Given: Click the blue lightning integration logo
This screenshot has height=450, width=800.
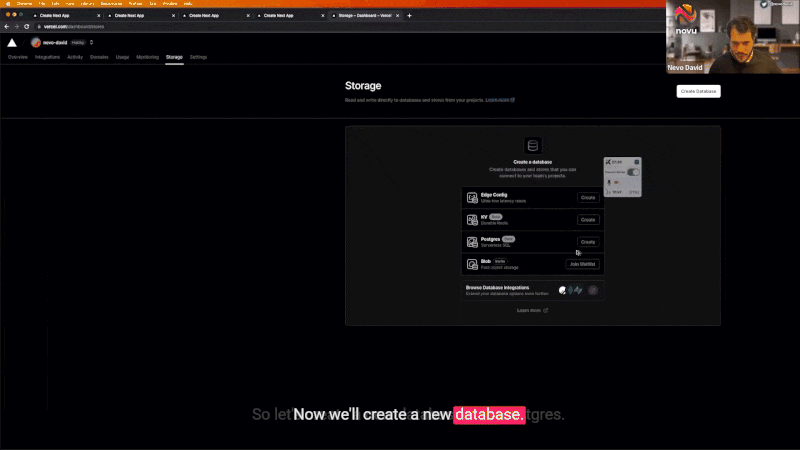Looking at the screenshot, I should pyautogui.click(x=578, y=290).
